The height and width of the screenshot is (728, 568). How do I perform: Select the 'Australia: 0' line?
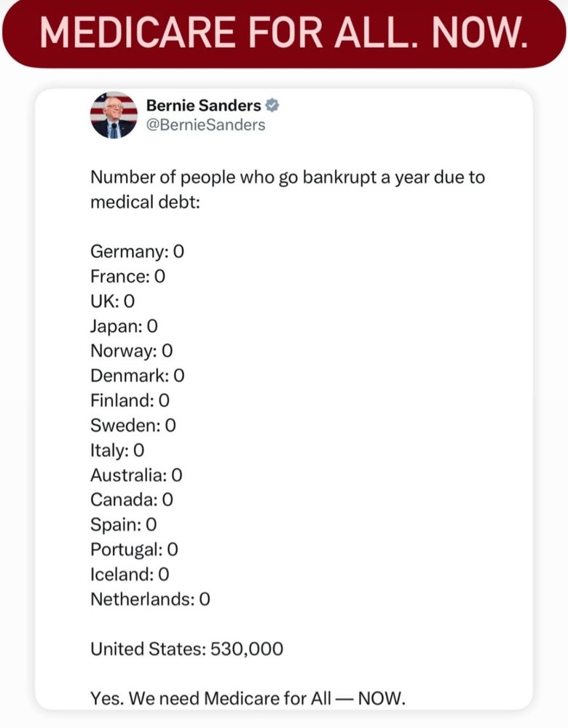pos(136,475)
